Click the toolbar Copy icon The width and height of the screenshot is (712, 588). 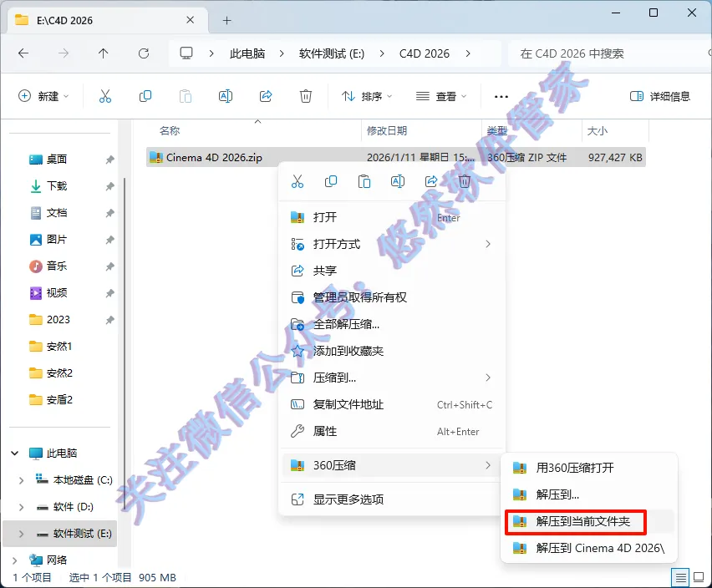point(145,96)
